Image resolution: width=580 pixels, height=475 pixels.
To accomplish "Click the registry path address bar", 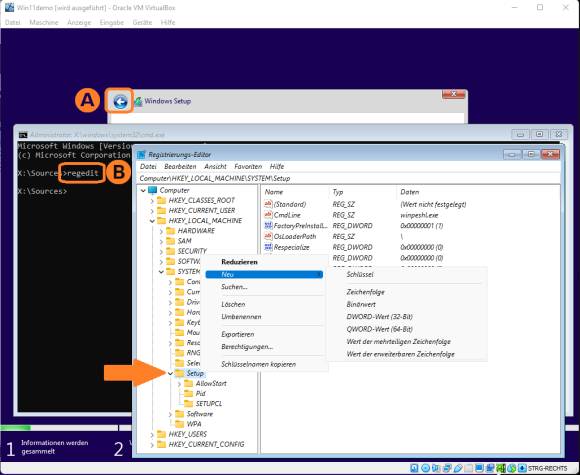I will coord(349,178).
